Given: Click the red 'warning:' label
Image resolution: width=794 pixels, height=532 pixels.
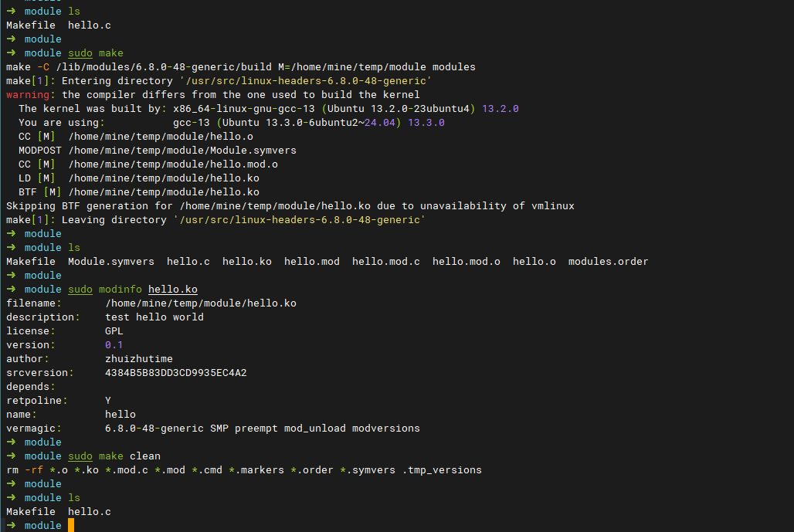Looking at the screenshot, I should [31, 95].
